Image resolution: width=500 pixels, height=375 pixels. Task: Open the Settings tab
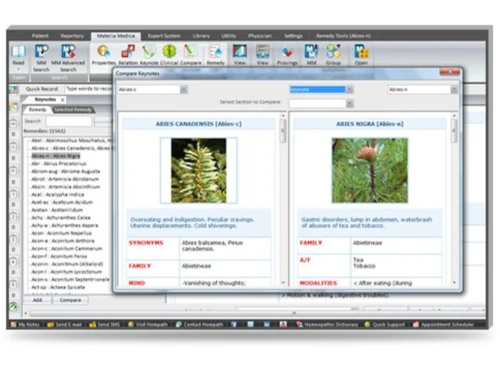[x=293, y=36]
